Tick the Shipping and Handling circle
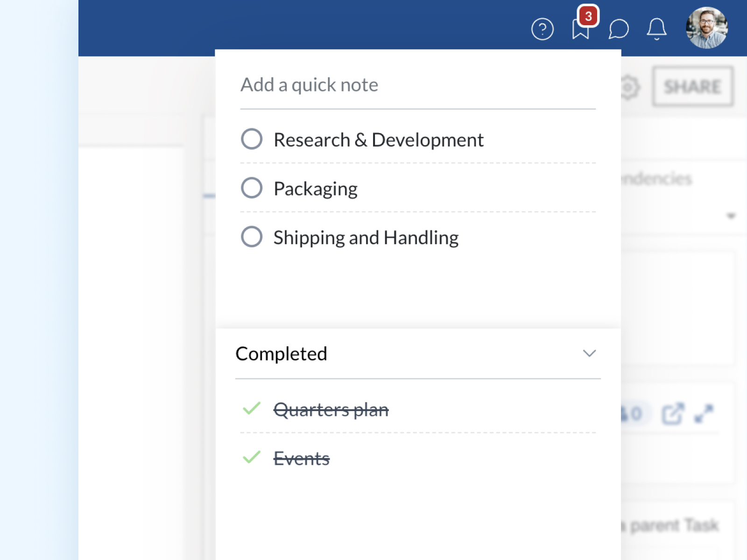 click(252, 237)
